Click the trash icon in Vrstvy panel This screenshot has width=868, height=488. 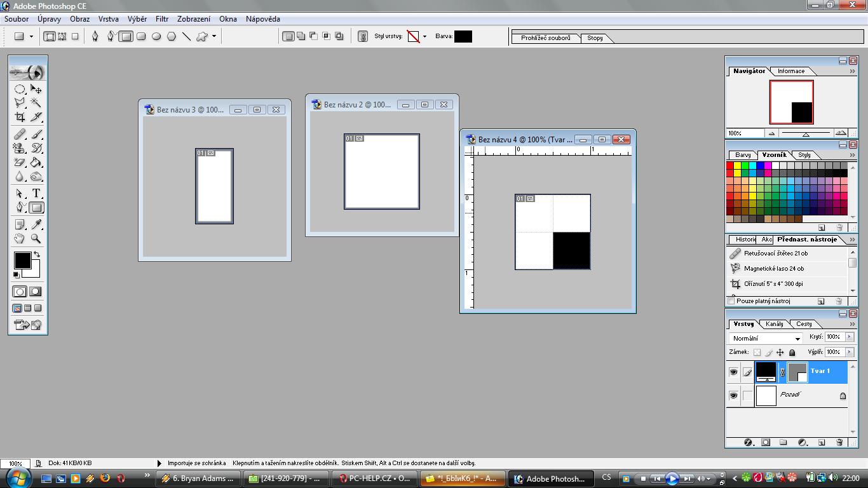[x=839, y=442]
